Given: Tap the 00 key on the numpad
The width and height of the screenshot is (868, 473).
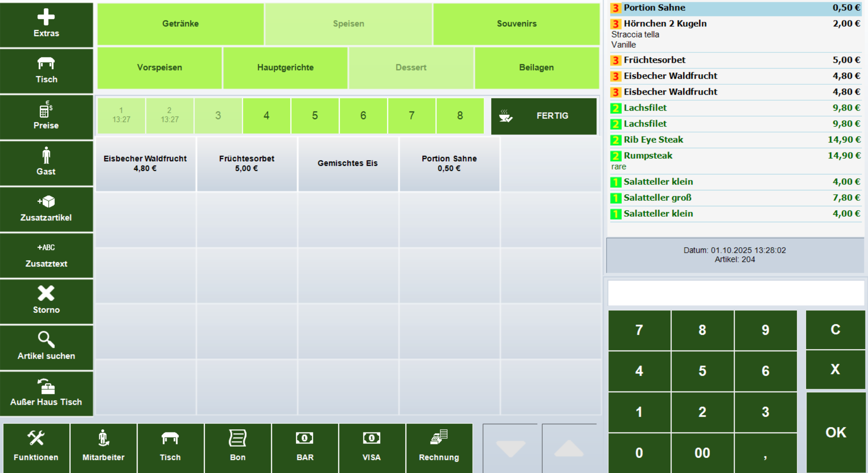Looking at the screenshot, I should [702, 453].
